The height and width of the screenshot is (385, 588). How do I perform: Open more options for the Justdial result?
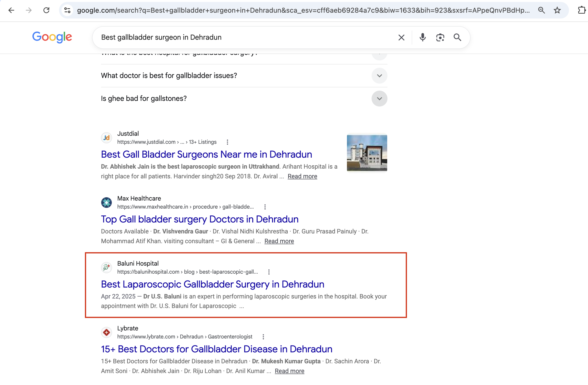[227, 142]
